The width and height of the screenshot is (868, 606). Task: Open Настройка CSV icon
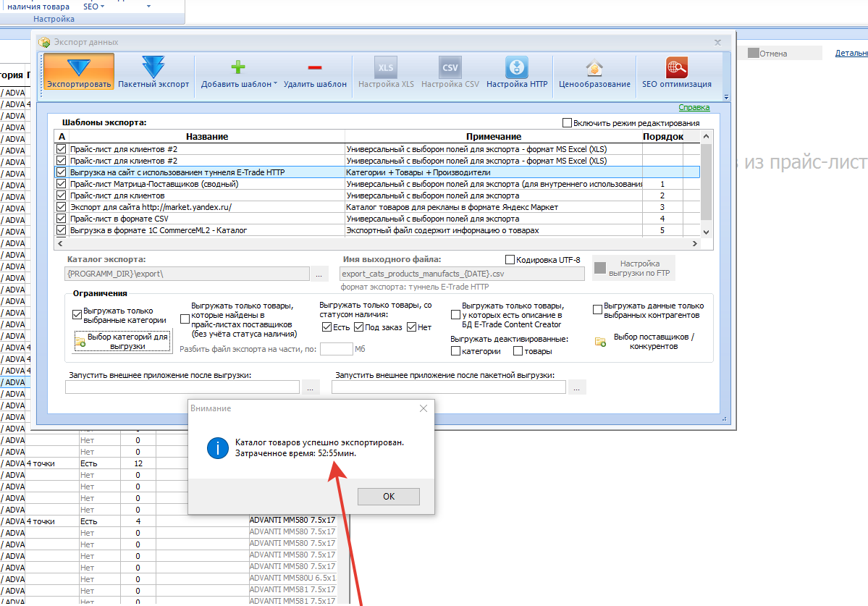pos(450,67)
